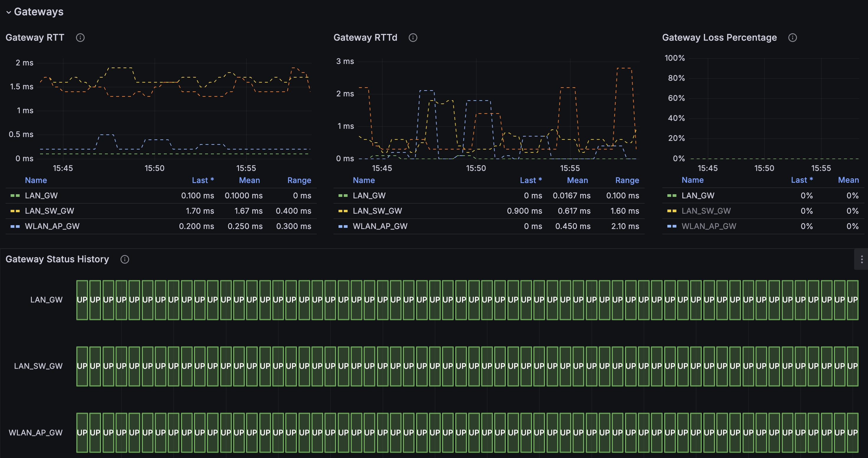Click Gateway RTT info icon

pyautogui.click(x=80, y=37)
